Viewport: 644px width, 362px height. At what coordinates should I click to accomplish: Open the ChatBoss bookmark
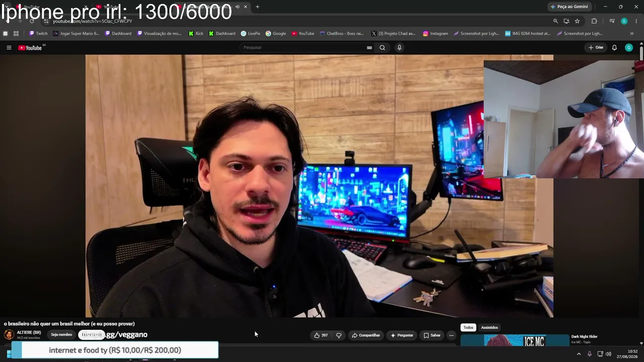click(342, 34)
